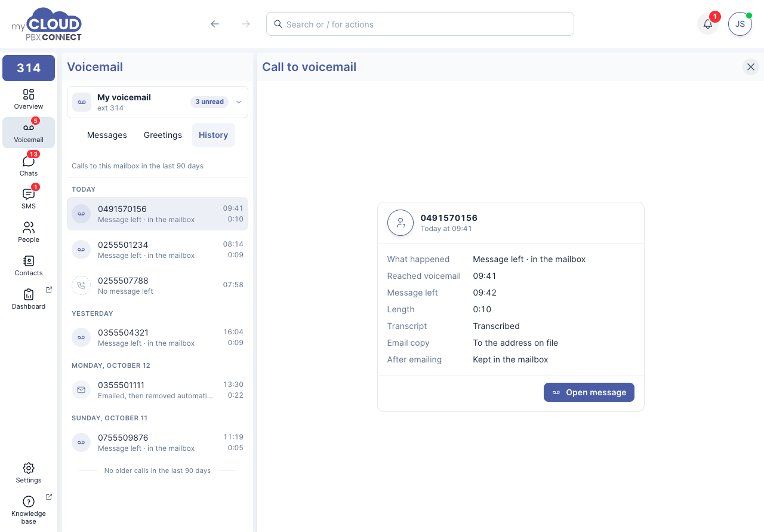The image size is (764, 532).
Task: Select the 0255507788 no message call
Action: click(158, 285)
